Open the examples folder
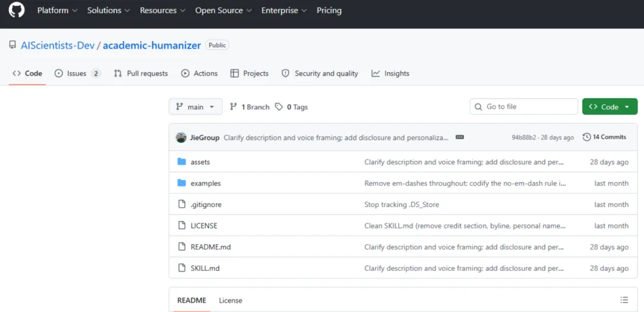Screen dimensions: 644x312 point(205,183)
